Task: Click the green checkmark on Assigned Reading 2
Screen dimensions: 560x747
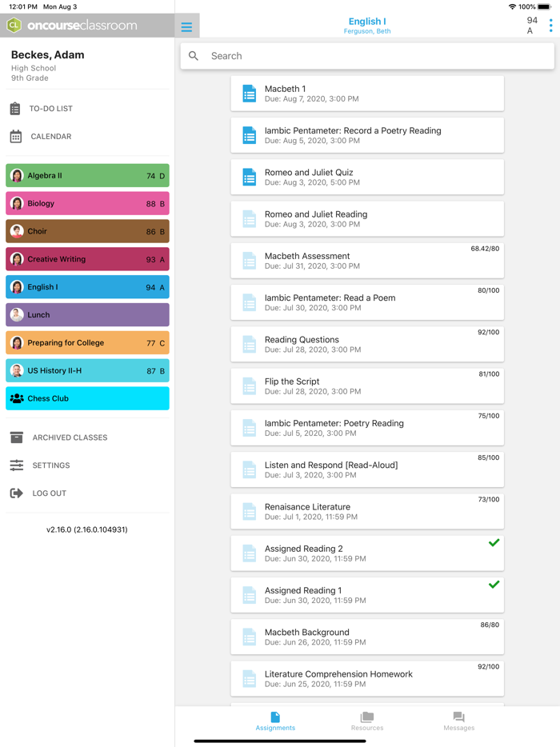Action: tap(494, 543)
